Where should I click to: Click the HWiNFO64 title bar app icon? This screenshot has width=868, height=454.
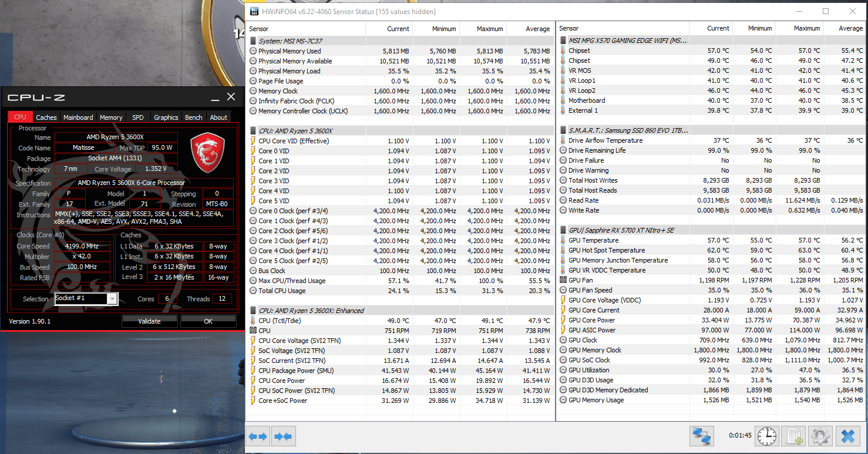253,11
